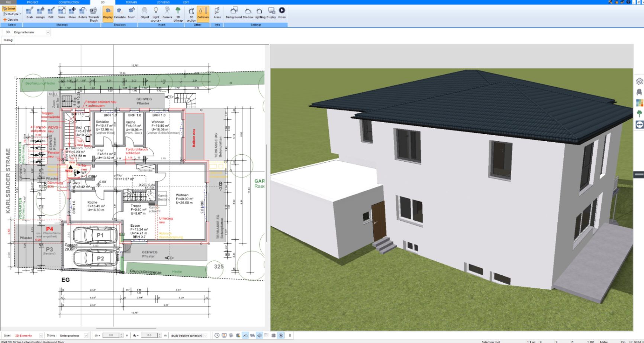The width and height of the screenshot is (644, 343).
Task: Open the Storey Untergeschoss dropdown
Action: tap(86, 336)
